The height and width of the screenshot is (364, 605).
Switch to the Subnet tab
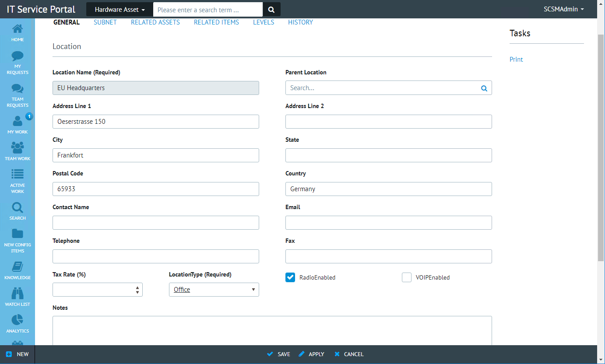pos(105,22)
